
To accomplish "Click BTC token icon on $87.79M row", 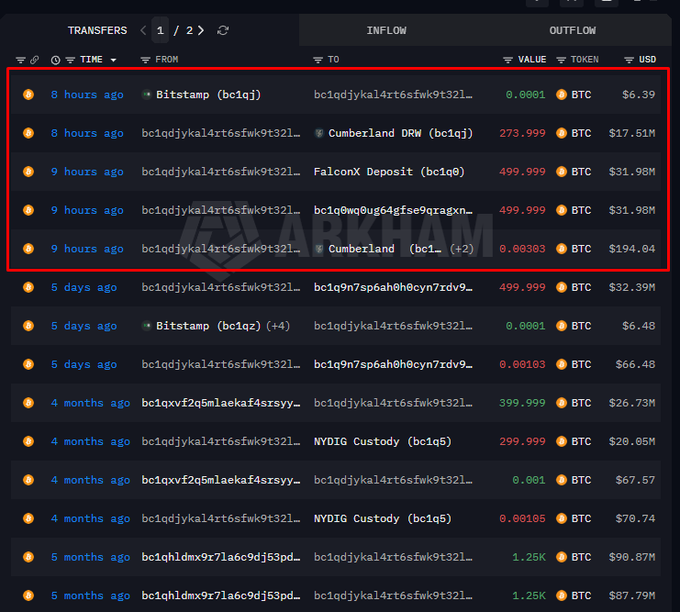I will (x=561, y=596).
